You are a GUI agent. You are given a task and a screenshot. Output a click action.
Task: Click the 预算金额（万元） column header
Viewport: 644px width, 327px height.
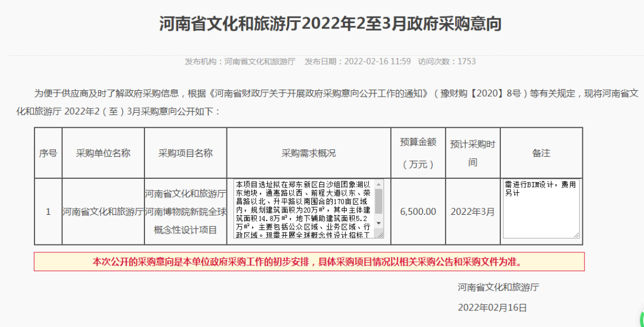[418, 153]
